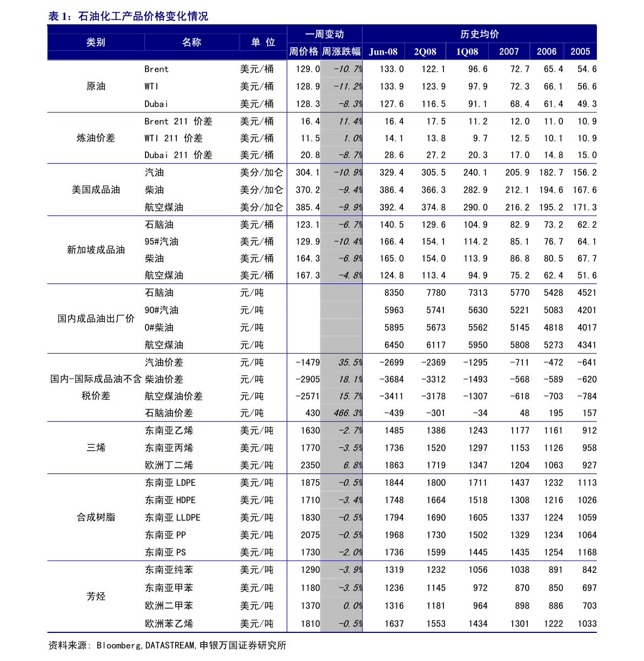Click the table title 石油化工产品价格变化情况
The width and height of the screenshot is (644, 661).
(143, 16)
